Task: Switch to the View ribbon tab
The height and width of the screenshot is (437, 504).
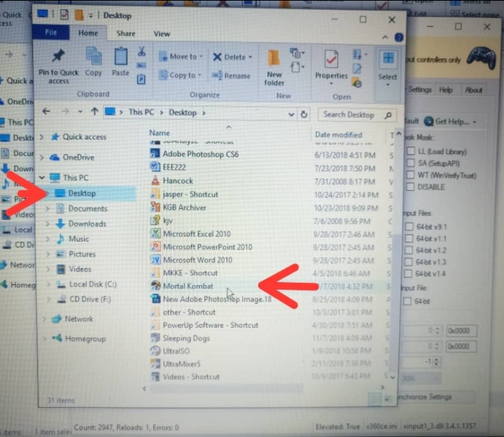Action: click(162, 34)
